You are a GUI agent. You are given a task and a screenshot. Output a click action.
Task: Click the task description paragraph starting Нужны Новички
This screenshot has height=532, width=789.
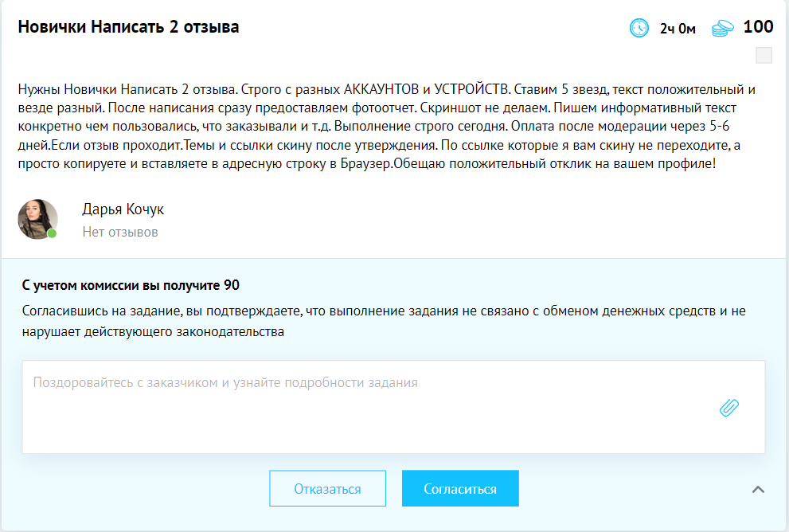pyautogui.click(x=386, y=127)
